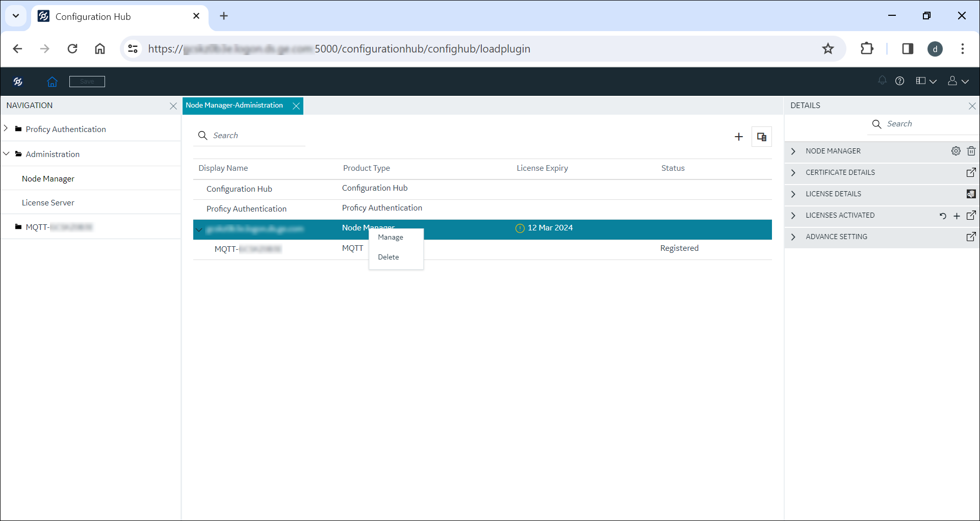980x521 pixels.
Task: Click the DETAILS panel Search field
Action: 923,124
